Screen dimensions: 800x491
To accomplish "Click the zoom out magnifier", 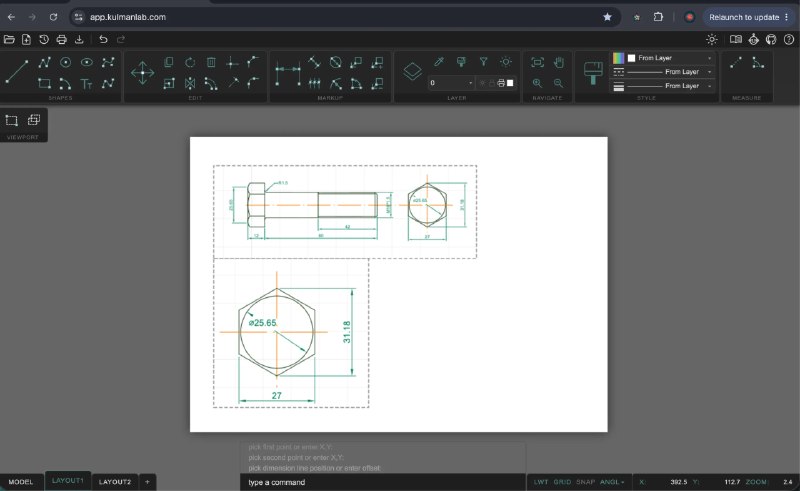I will coord(559,83).
